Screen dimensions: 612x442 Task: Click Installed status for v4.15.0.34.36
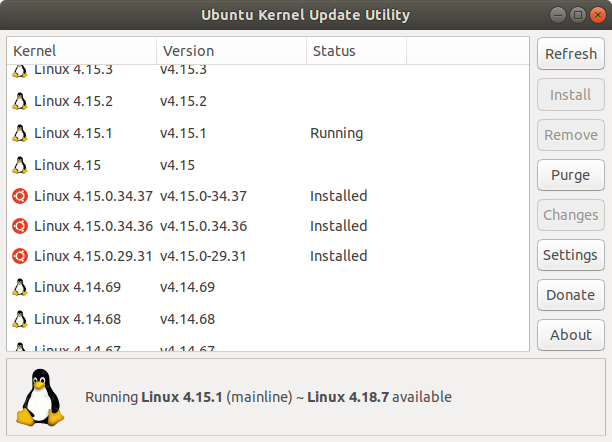click(338, 226)
